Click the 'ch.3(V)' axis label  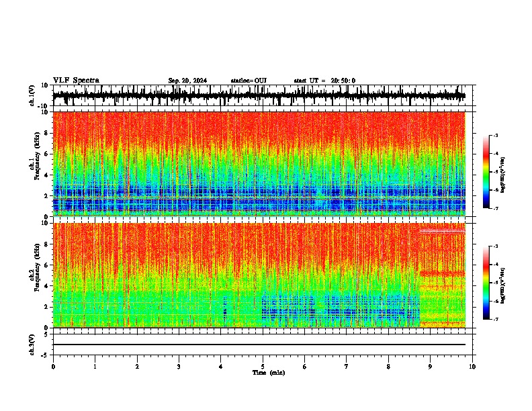coord(32,345)
